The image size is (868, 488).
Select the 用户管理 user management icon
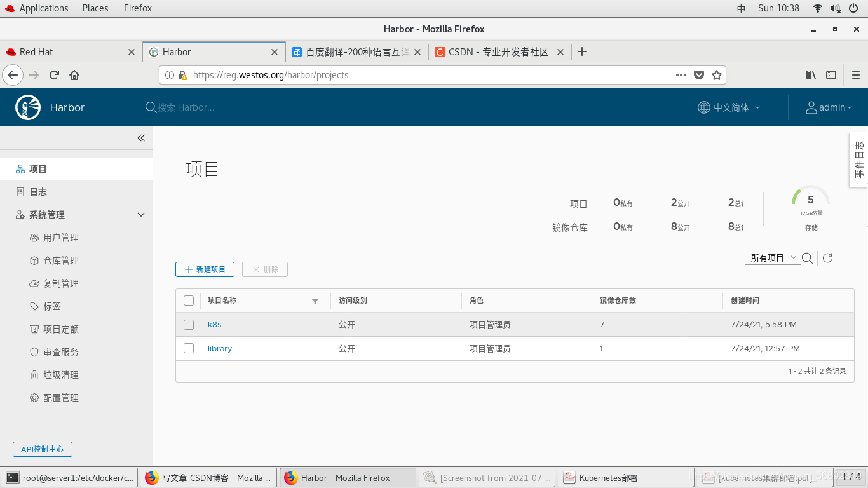pos(36,237)
